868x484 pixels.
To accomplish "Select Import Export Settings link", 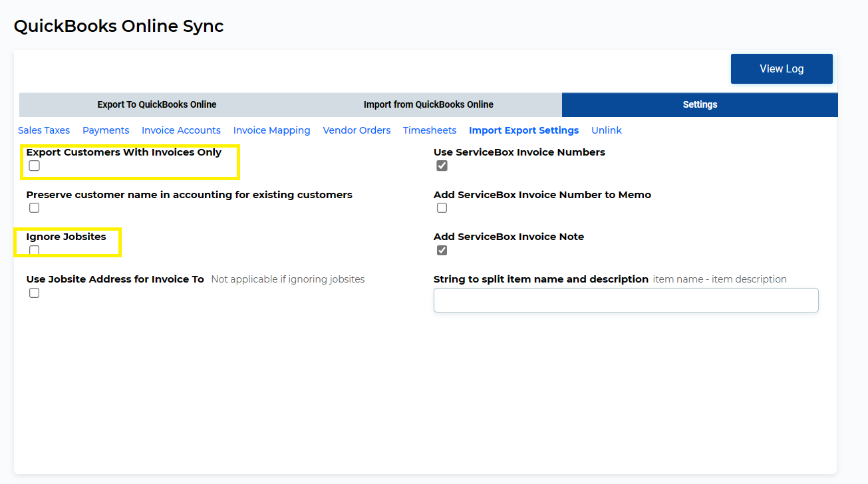I will click(524, 130).
